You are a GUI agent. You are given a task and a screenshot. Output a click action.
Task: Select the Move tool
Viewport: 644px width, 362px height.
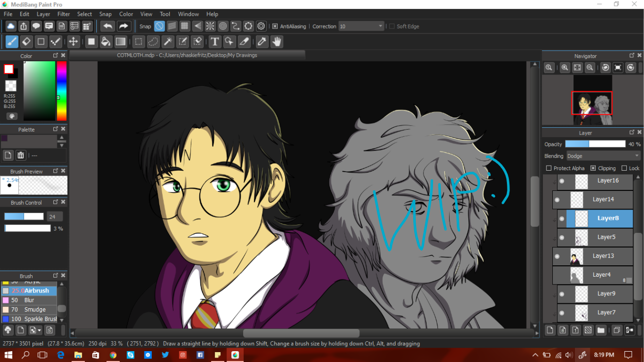click(x=73, y=42)
